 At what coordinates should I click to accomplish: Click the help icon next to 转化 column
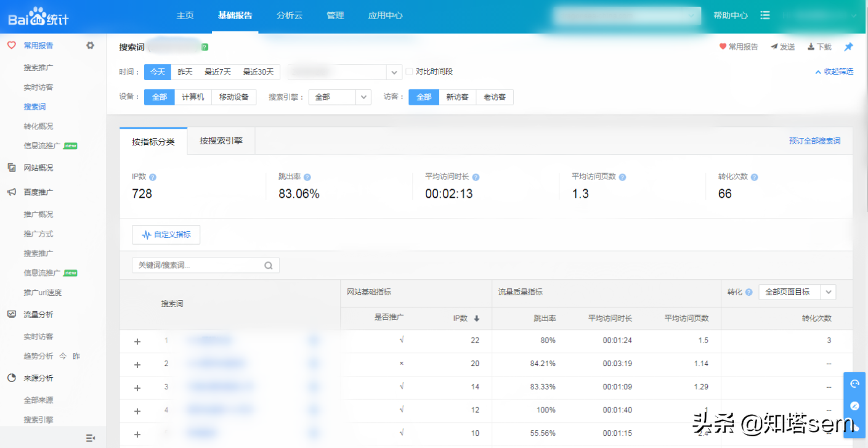pyautogui.click(x=748, y=292)
